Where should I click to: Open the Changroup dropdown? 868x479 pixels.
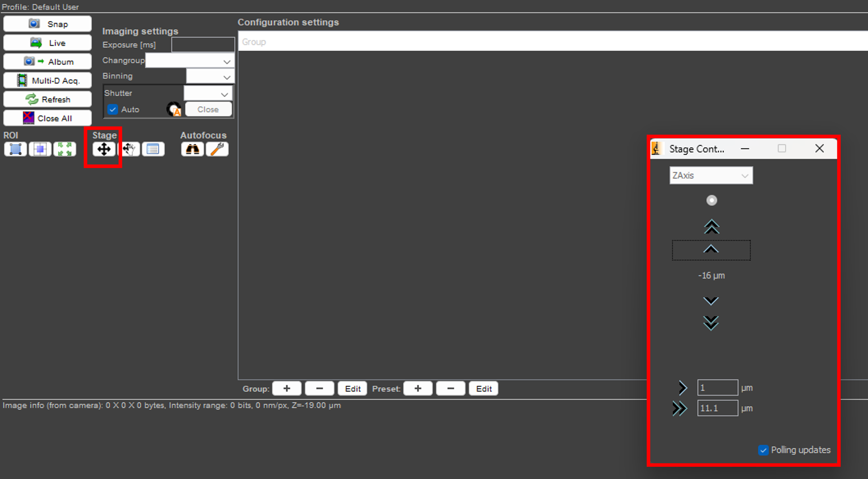tap(190, 61)
